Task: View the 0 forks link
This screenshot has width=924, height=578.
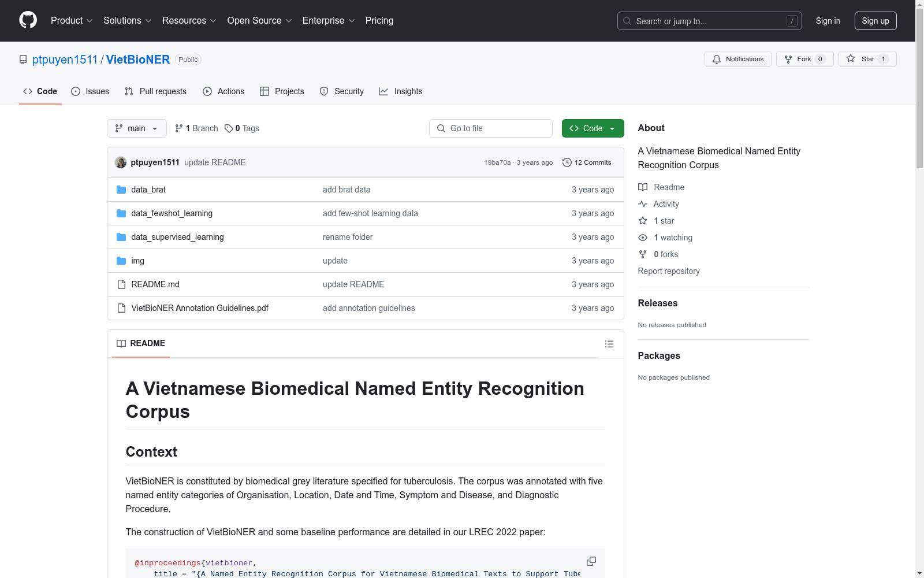Action: (658, 254)
